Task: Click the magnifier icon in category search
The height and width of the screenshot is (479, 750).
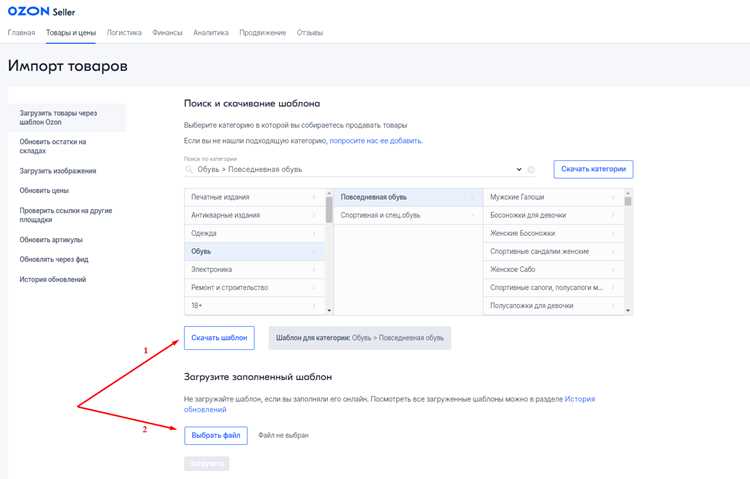Action: click(x=189, y=169)
